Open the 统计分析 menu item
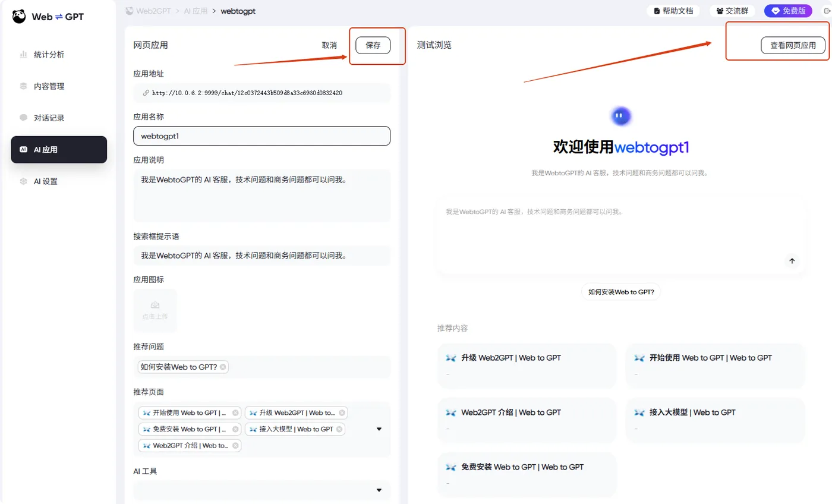 point(59,55)
